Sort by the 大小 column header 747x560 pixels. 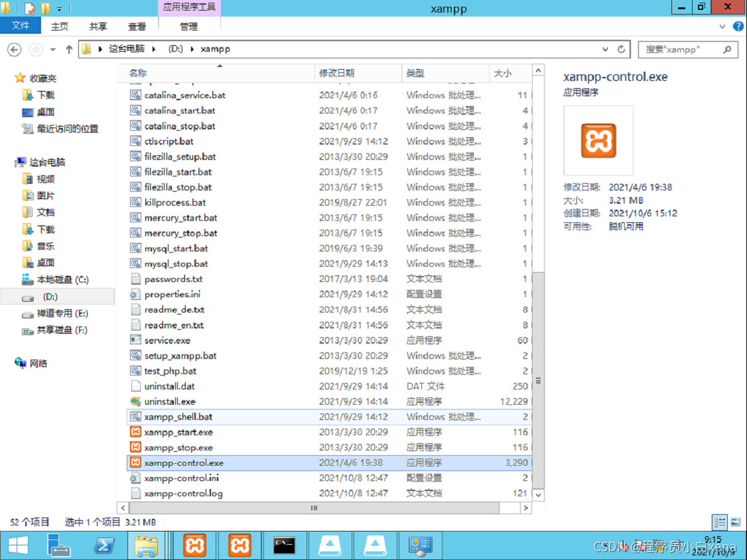click(x=510, y=73)
